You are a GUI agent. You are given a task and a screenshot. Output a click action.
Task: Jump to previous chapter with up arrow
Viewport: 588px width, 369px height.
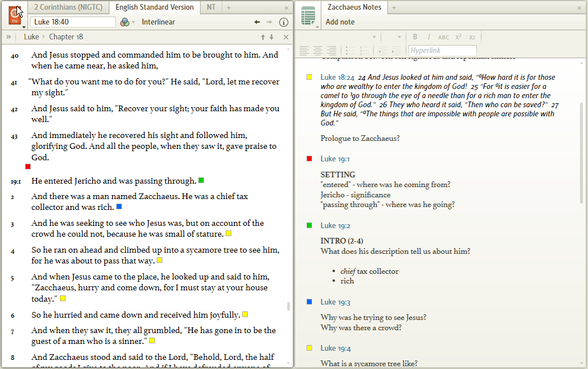(263, 37)
